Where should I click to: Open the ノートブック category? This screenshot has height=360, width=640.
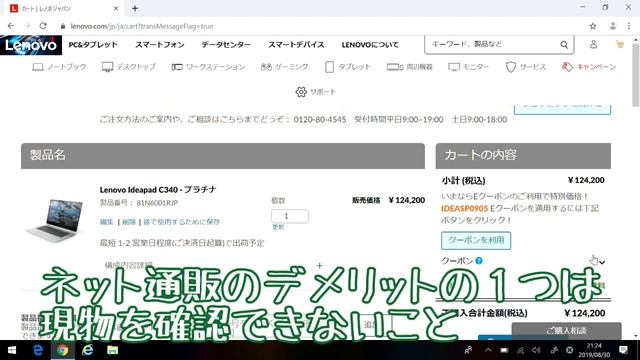[x=59, y=67]
